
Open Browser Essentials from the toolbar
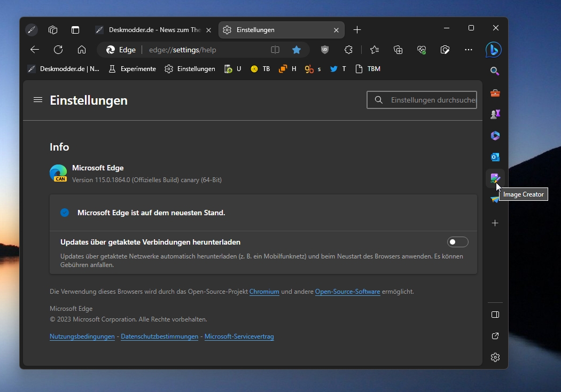[422, 50]
